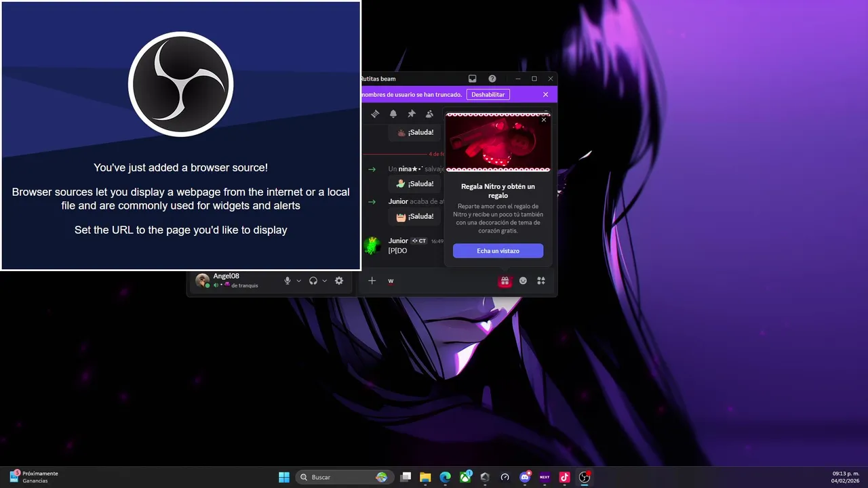
Task: Click the Echa un vistazo button
Action: pos(498,251)
